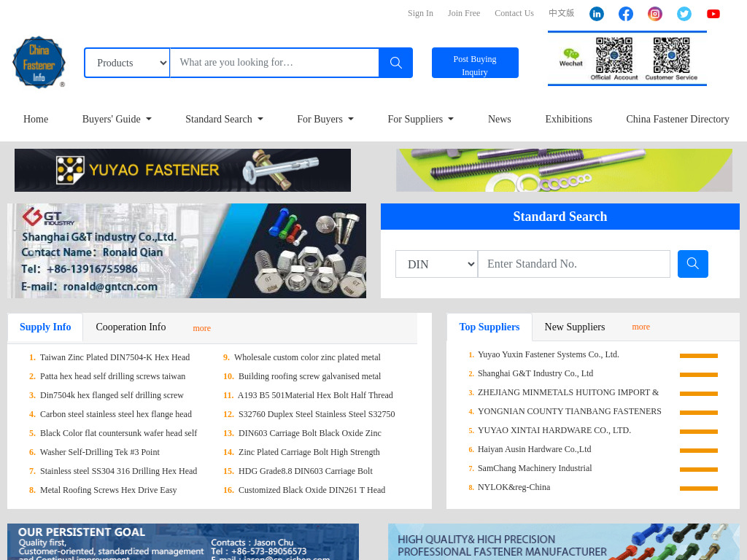Open Metal Roofing Screws Hex Drive listing

108,490
